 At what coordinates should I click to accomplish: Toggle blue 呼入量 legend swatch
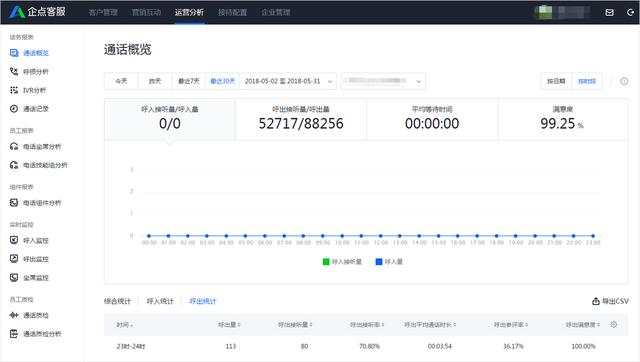click(379, 262)
